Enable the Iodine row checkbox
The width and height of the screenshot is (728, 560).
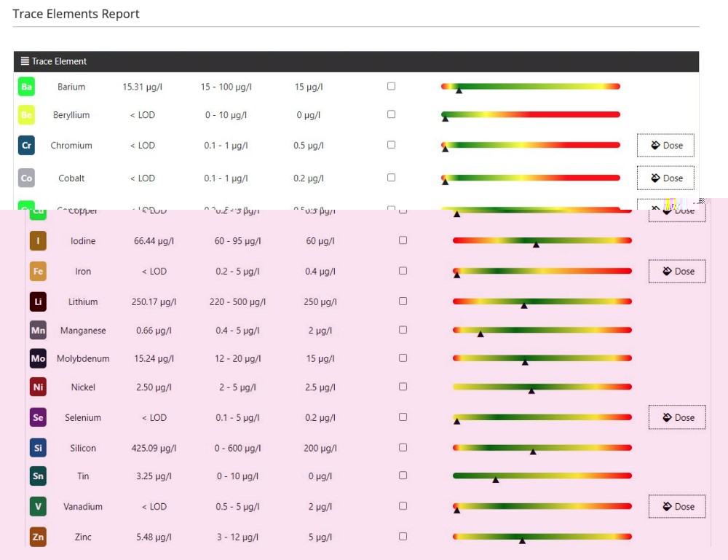(403, 240)
